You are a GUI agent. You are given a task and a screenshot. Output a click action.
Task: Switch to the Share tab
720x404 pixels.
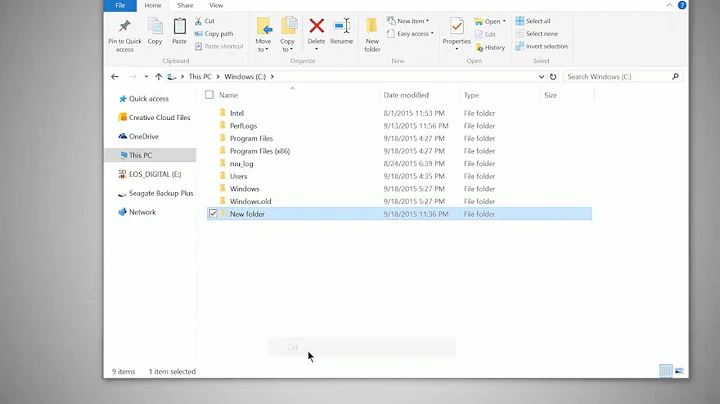(186, 6)
